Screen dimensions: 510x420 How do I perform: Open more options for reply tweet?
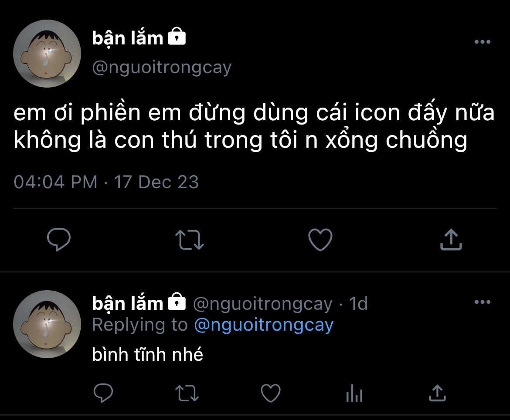coord(483,302)
